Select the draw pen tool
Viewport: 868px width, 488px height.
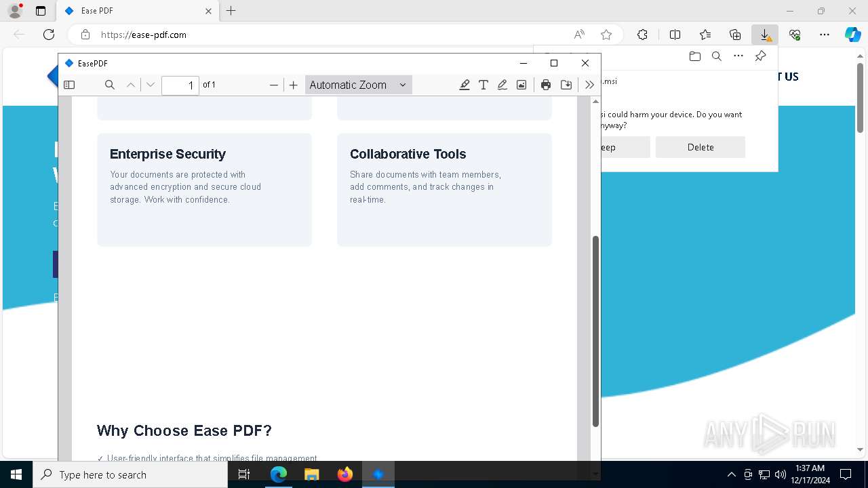point(502,85)
